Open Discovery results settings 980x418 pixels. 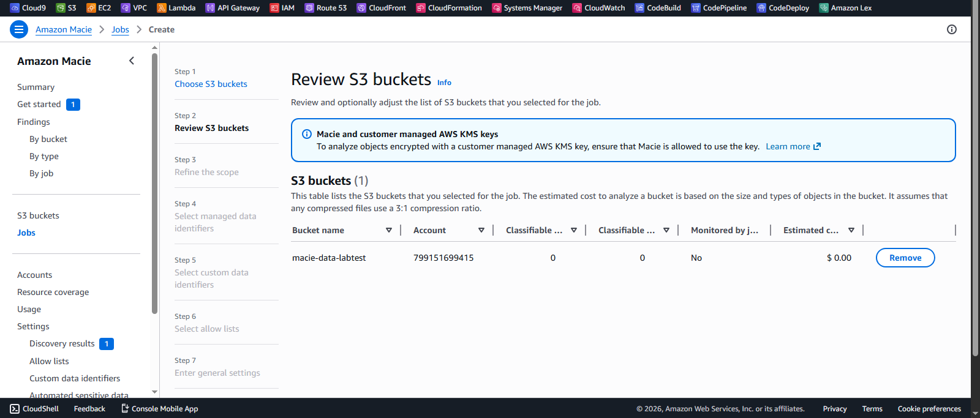(x=62, y=343)
